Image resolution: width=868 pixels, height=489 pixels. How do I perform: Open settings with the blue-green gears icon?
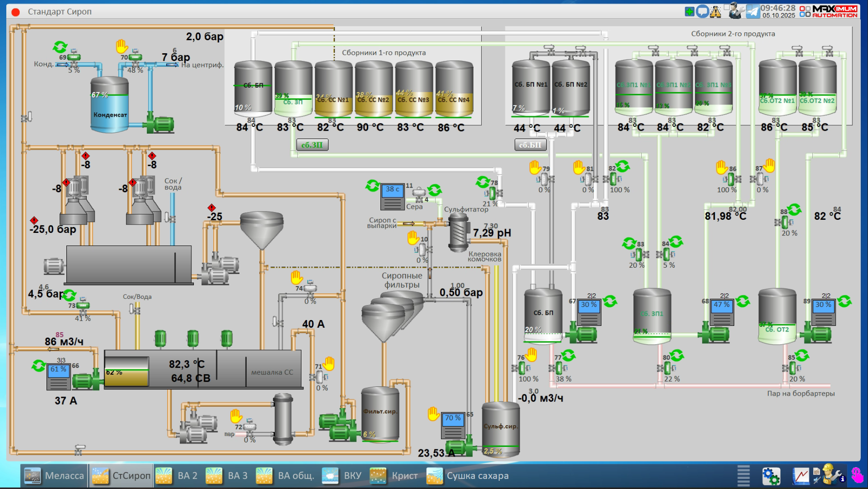pyautogui.click(x=771, y=476)
